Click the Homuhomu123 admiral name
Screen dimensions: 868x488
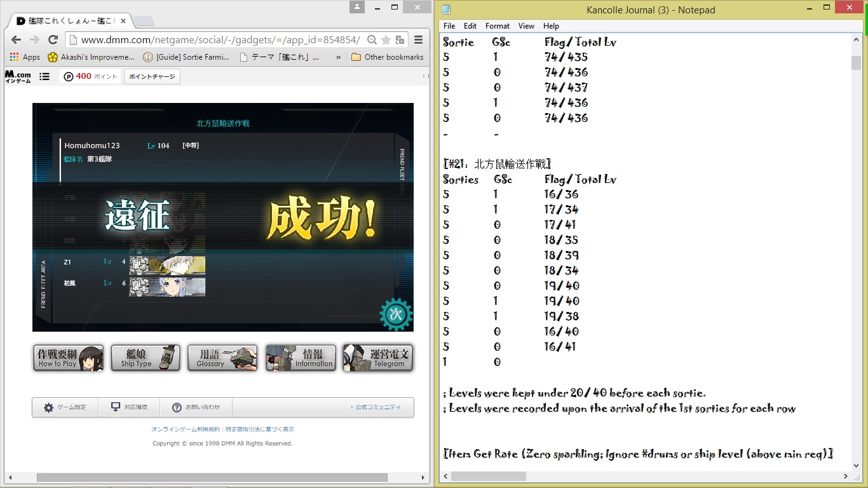coord(92,146)
